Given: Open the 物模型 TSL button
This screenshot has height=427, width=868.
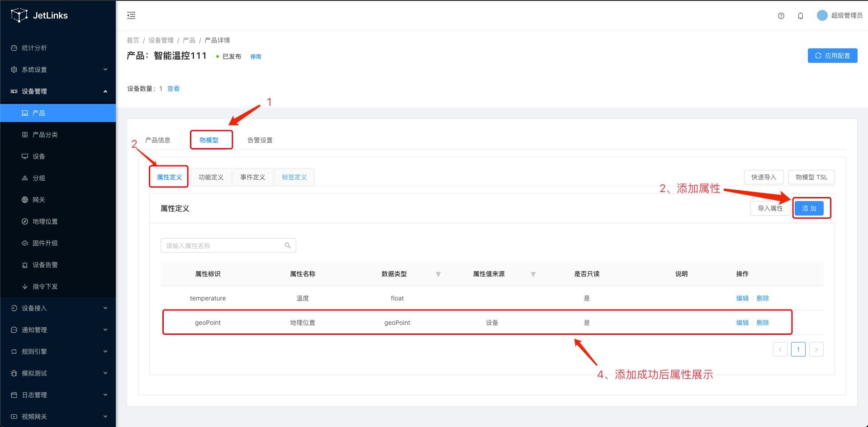Looking at the screenshot, I should pyautogui.click(x=811, y=177).
